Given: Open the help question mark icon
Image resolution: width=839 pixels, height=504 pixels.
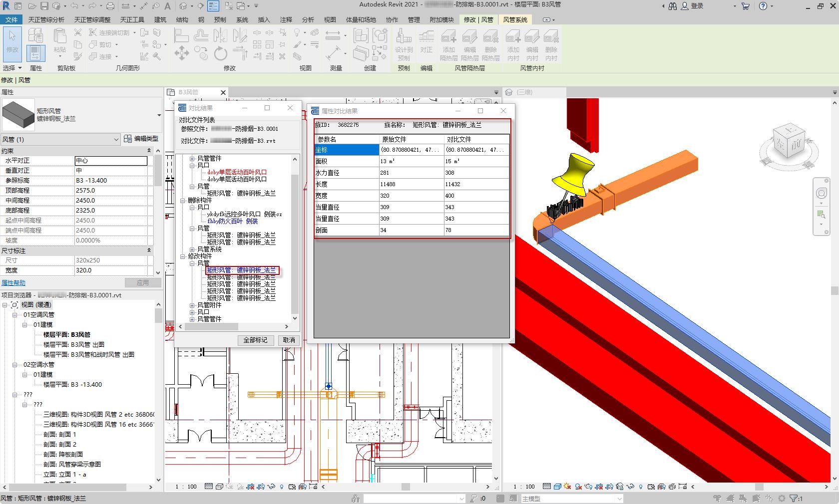Looking at the screenshot, I should pos(763,6).
